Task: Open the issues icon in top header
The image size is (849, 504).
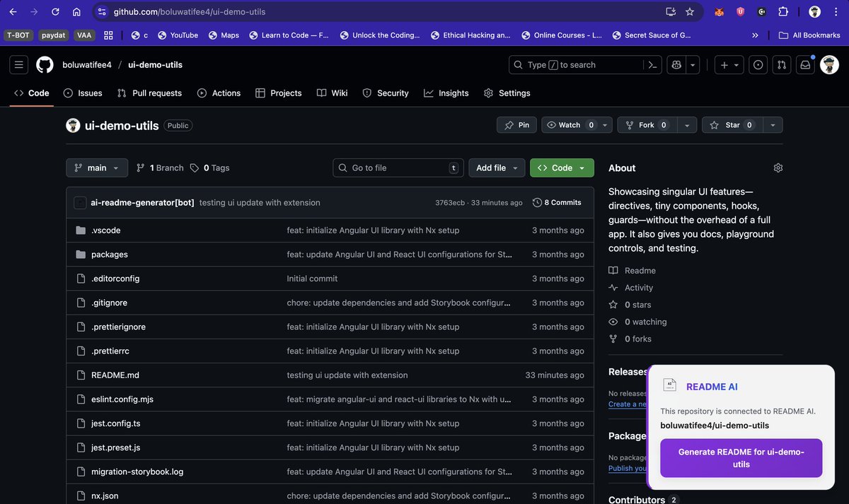Action: [x=758, y=64]
